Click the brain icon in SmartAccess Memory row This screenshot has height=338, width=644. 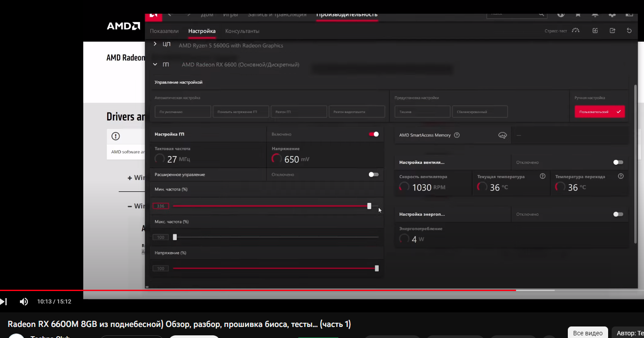click(x=502, y=135)
